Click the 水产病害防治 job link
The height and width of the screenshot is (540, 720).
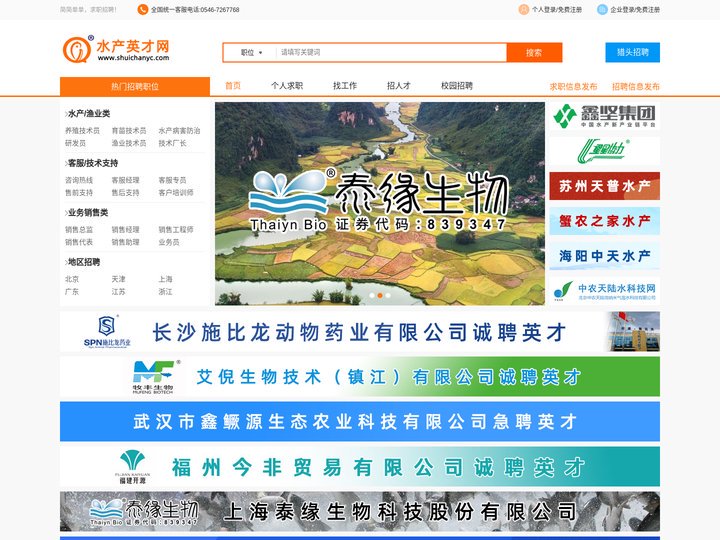[x=180, y=131]
